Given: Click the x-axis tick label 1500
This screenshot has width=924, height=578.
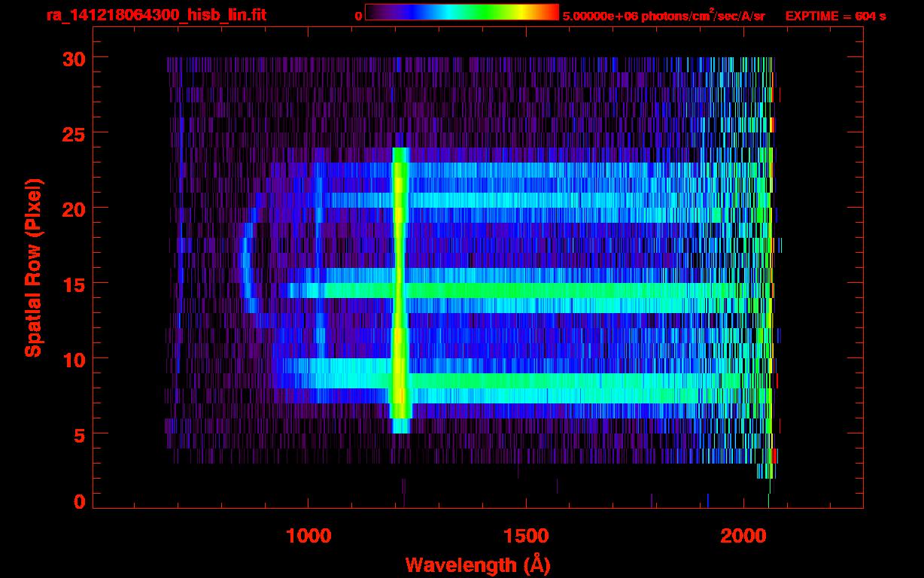Looking at the screenshot, I should coord(526,535).
